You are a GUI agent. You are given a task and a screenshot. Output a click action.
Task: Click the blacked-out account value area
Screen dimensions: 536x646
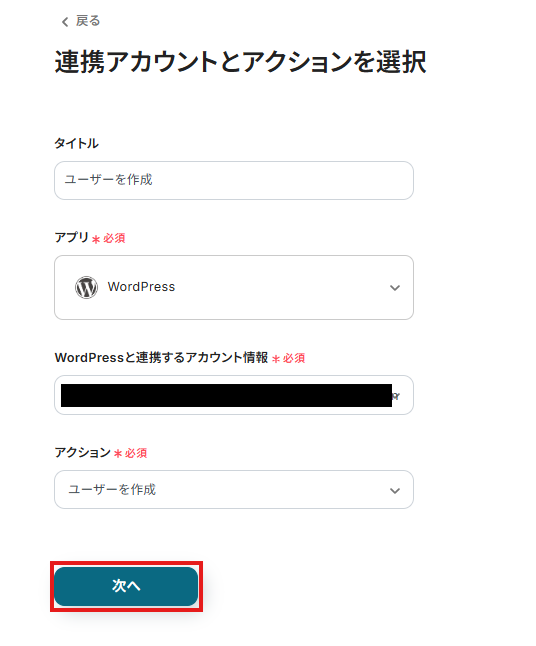[226, 396]
